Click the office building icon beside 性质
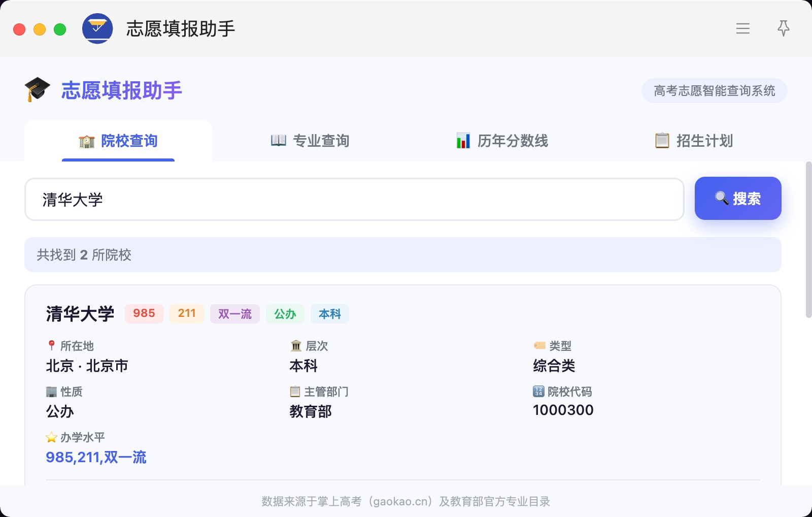 coord(51,392)
